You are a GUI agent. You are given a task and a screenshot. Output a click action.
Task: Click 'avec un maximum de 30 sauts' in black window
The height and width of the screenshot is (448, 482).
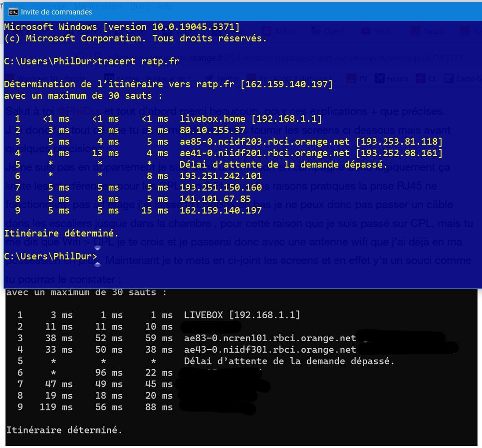[x=86, y=292]
